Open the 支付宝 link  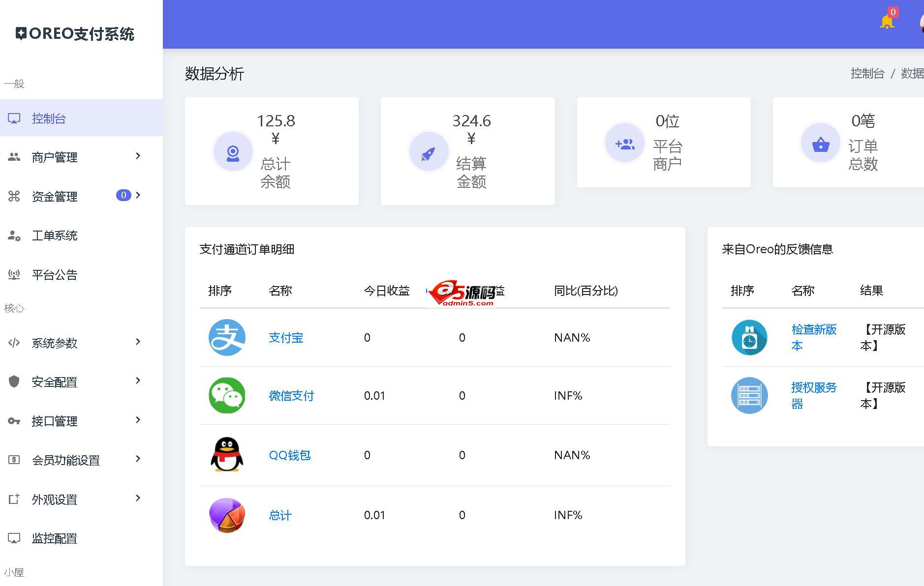(286, 338)
